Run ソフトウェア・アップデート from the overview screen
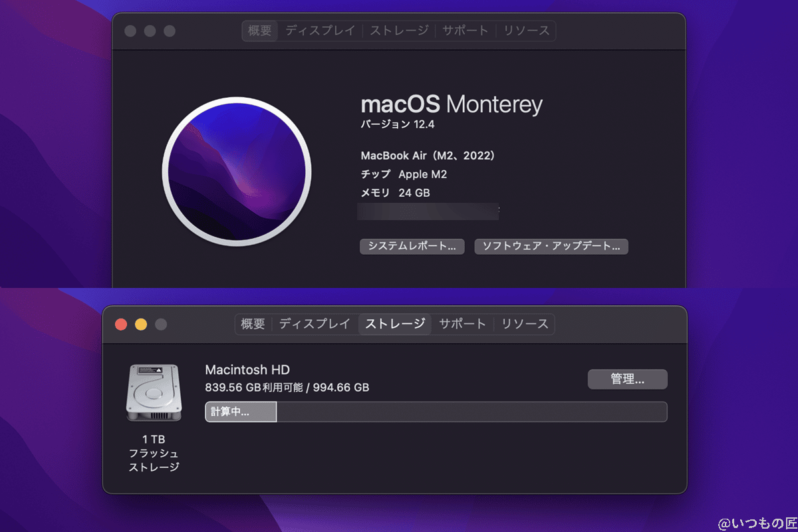798x532 pixels. (x=551, y=246)
